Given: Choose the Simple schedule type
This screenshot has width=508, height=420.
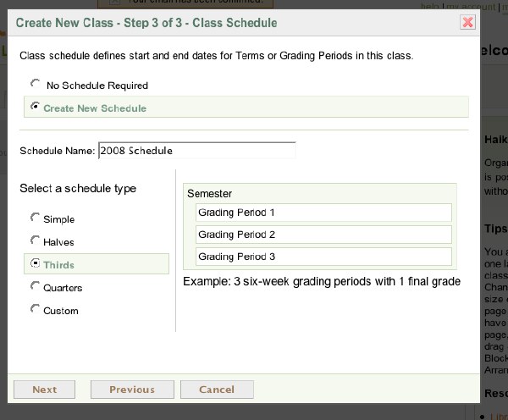Looking at the screenshot, I should [x=35, y=218].
